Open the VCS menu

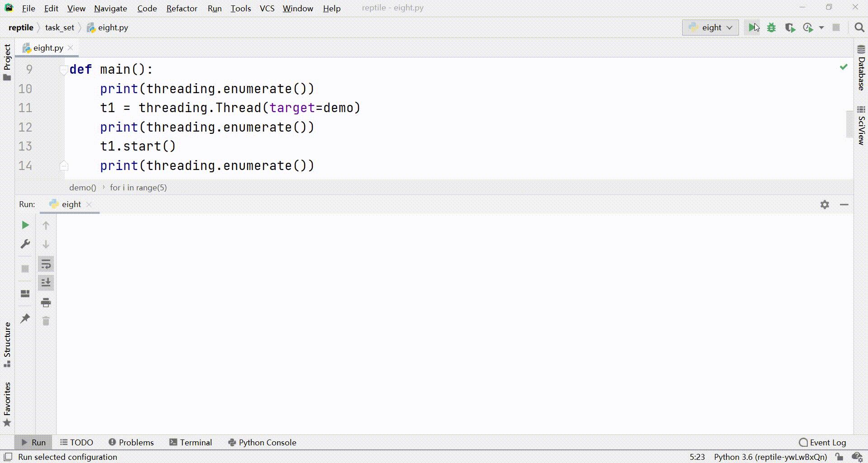[x=267, y=8]
